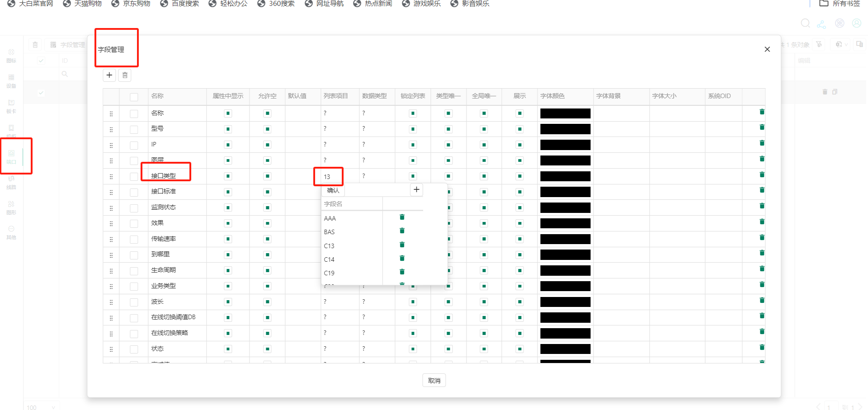Viewport: 868px width, 410px height.
Task: Open the 列表项目 cell of the 状态 row
Action: pyautogui.click(x=340, y=349)
